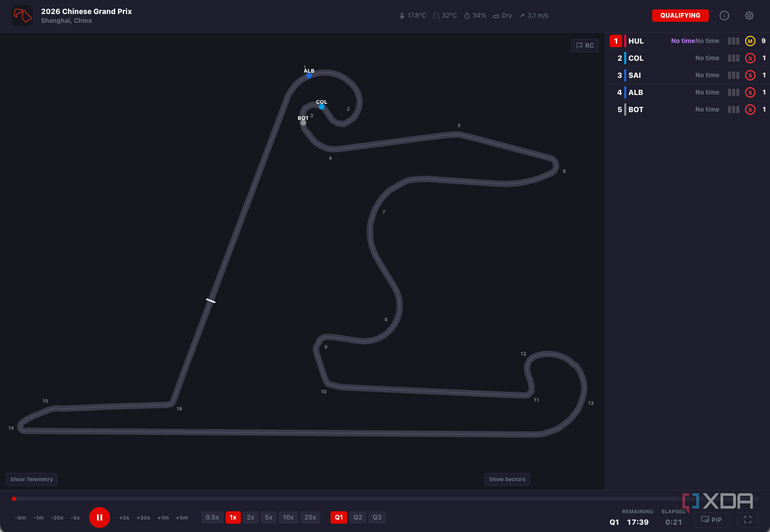Click BOT's sector indicator bars
770x532 pixels.
coord(734,110)
